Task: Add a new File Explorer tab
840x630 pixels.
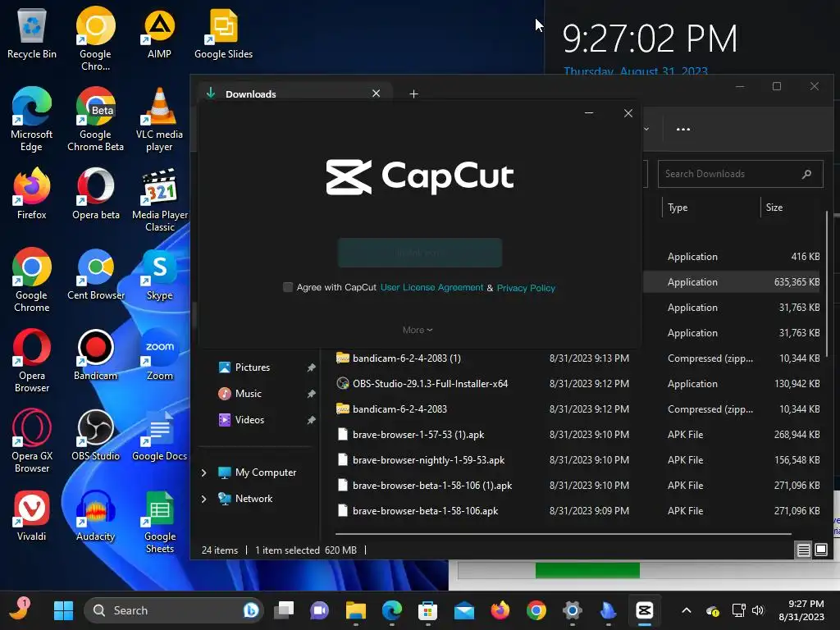Action: pos(413,94)
